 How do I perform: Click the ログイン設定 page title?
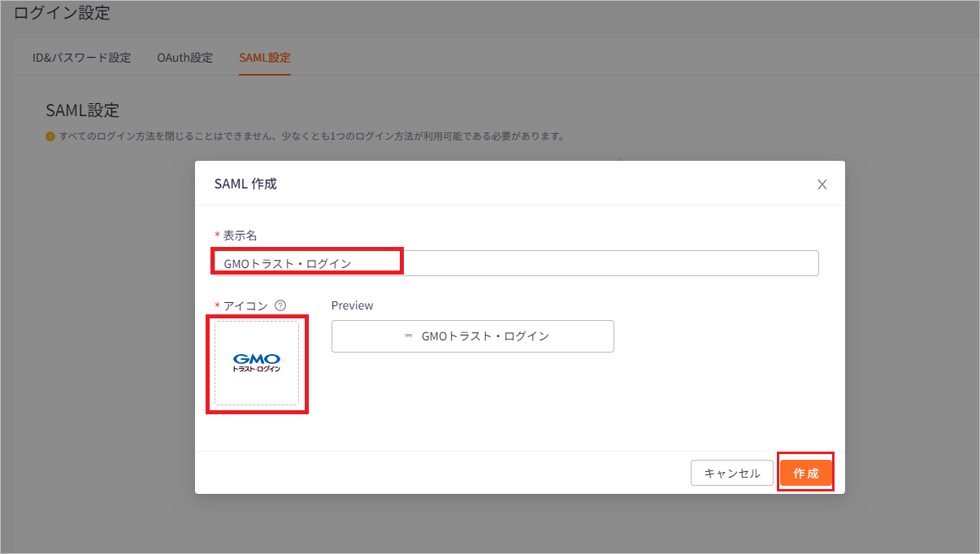(62, 12)
